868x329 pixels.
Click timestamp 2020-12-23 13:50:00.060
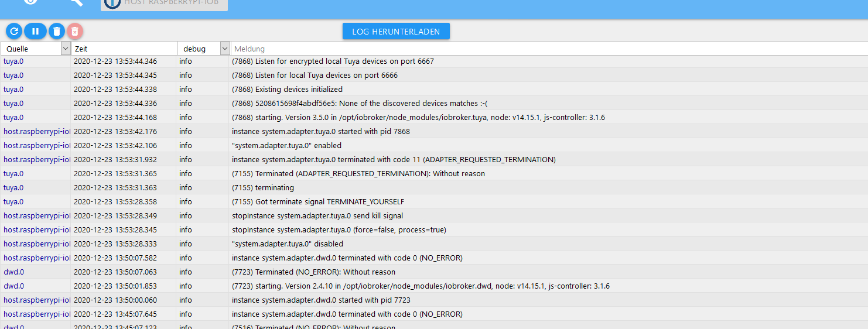115,300
